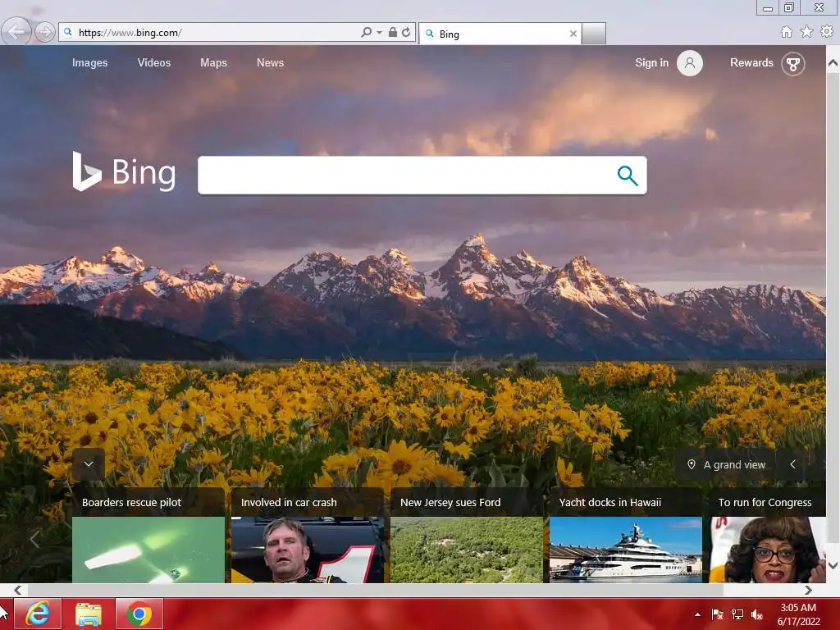Viewport: 840px width, 630px height.
Task: Open the Boarders rescue pilot headline
Action: coord(132,503)
